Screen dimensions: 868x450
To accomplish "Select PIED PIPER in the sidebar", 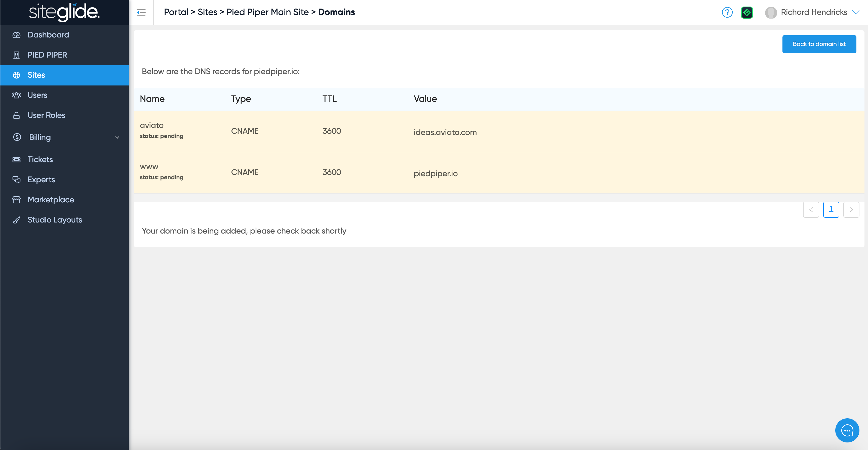I will 64,55.
